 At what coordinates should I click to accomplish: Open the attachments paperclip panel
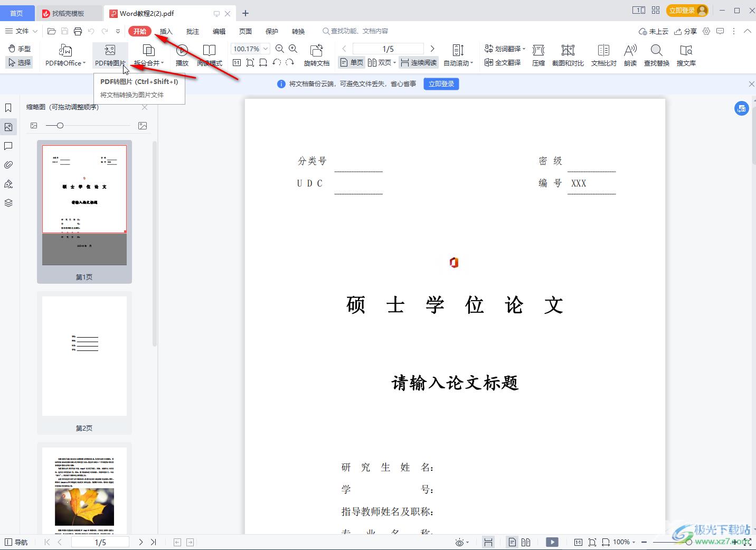[8, 165]
